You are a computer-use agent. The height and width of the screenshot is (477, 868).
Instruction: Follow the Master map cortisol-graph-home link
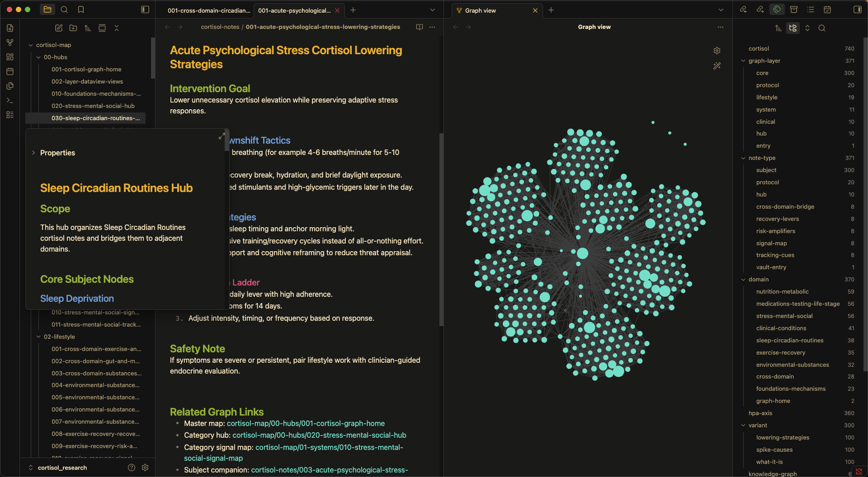pos(306,423)
